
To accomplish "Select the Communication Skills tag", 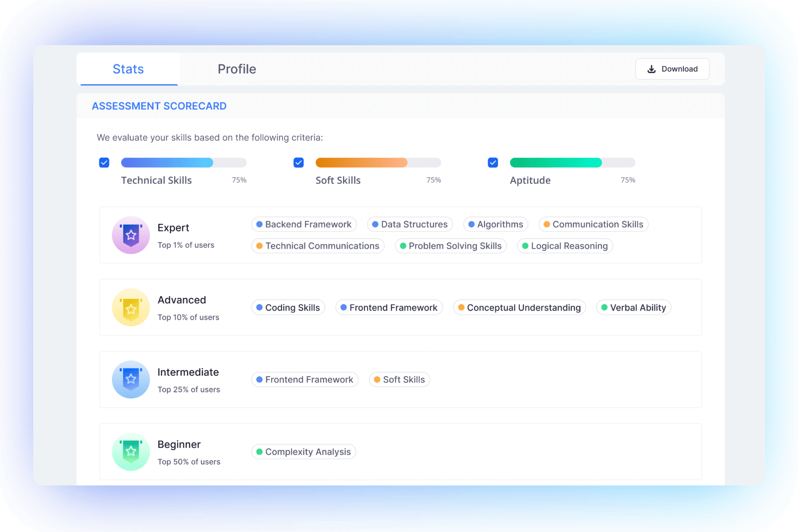I will click(593, 224).
